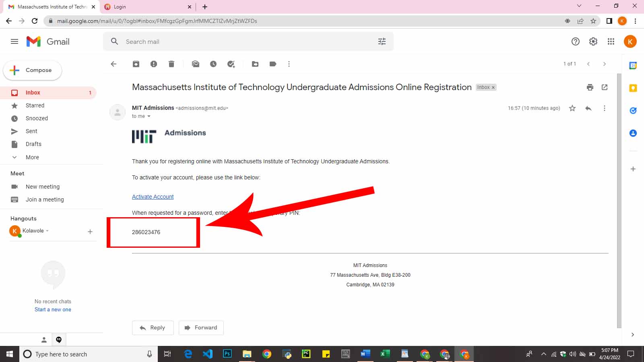Archive this MIT Admissions email
644x362 pixels.
tap(136, 64)
